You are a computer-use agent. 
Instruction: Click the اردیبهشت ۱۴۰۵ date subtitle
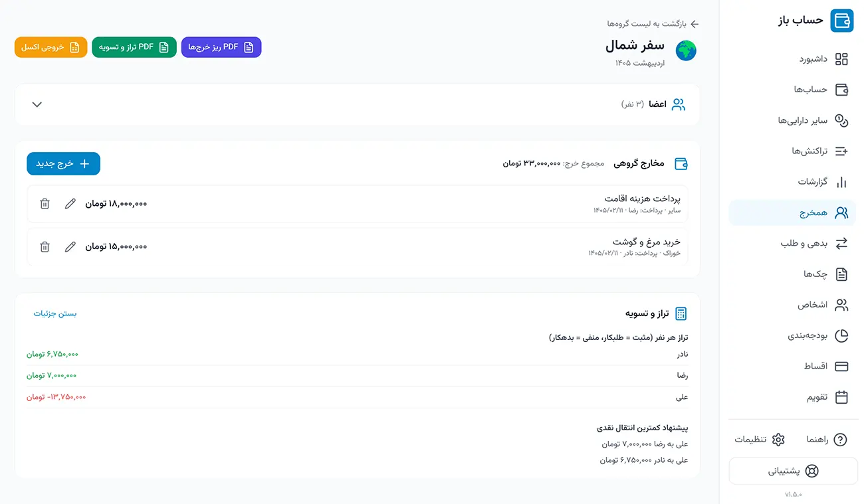point(639,63)
